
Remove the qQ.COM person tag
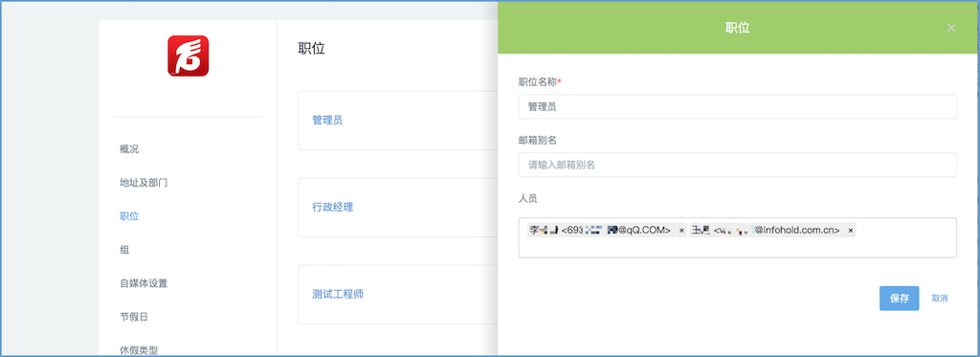[x=681, y=230]
